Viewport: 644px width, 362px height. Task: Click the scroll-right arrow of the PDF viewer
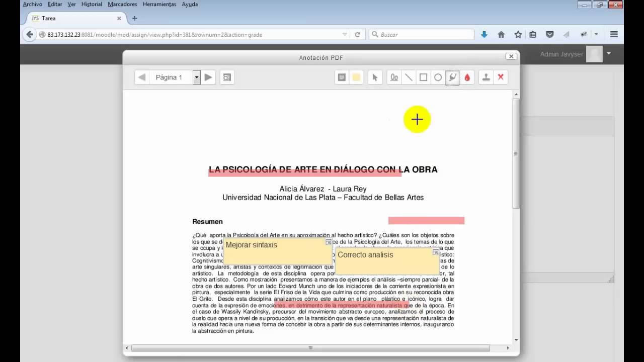coord(508,348)
